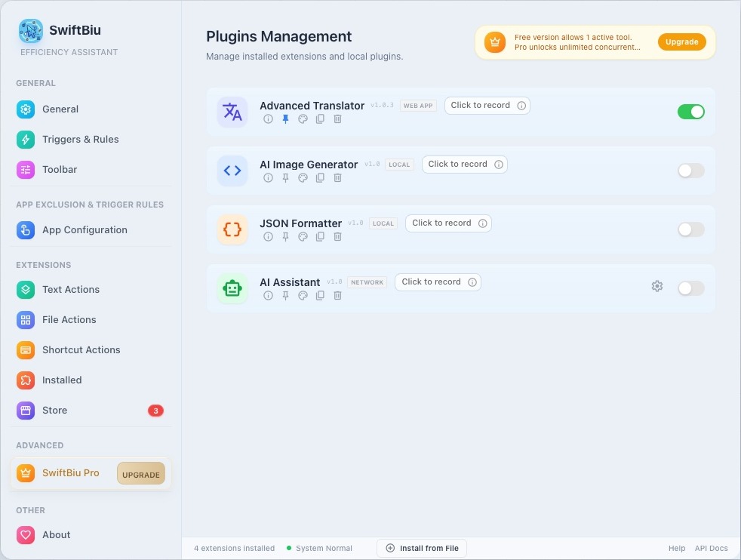Viewport: 741px width, 560px height.
Task: Select File Actions in sidebar
Action: click(91, 320)
